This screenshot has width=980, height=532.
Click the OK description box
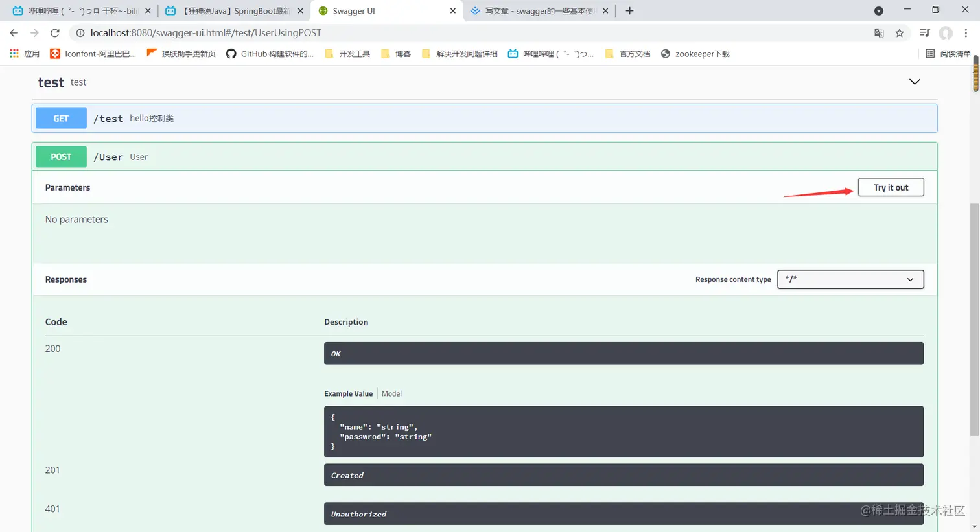click(624, 353)
